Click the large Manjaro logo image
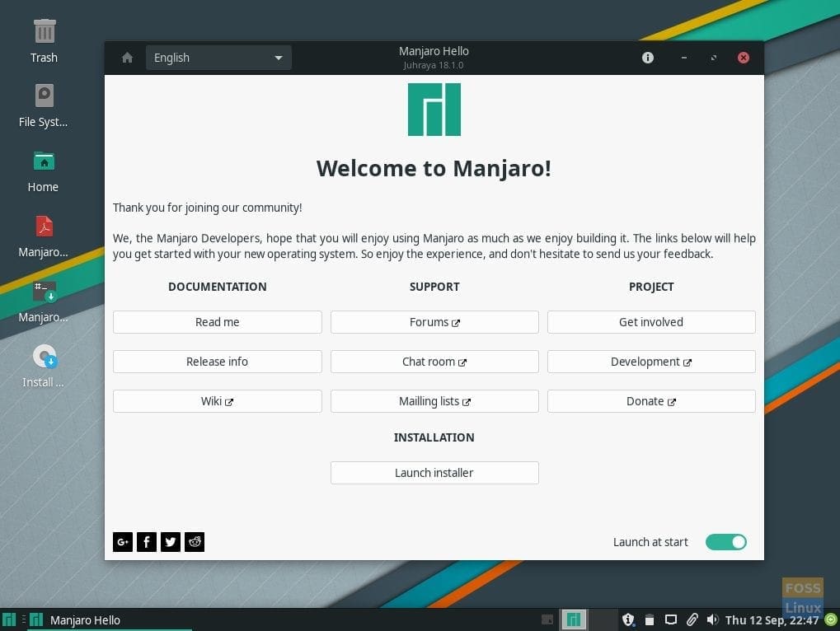 434,110
